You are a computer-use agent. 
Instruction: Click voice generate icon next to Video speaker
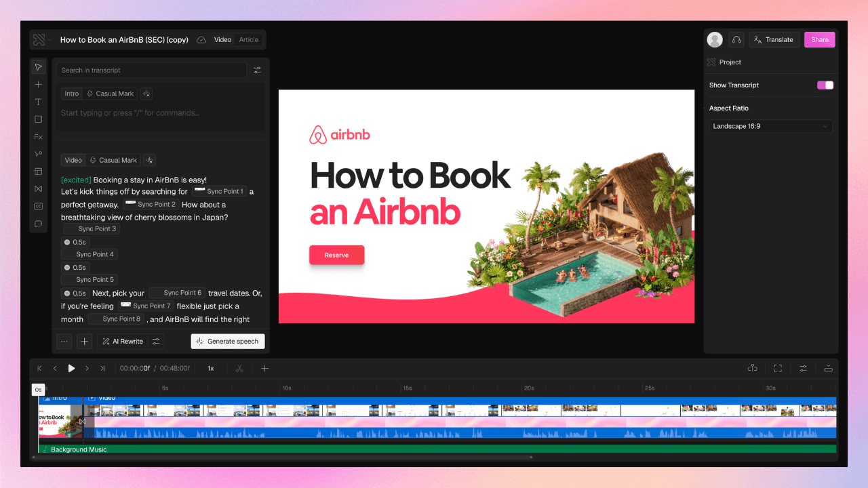point(150,160)
